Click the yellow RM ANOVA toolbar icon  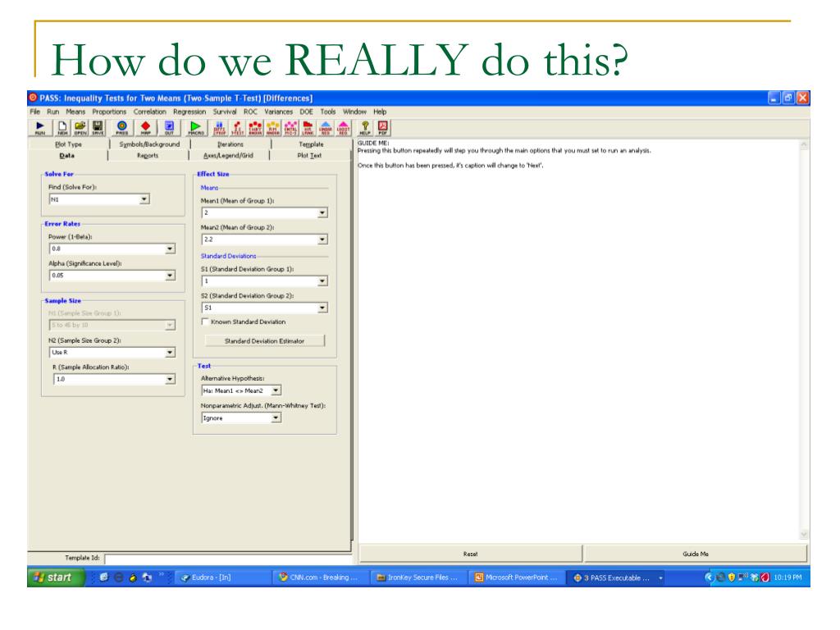tap(272, 128)
